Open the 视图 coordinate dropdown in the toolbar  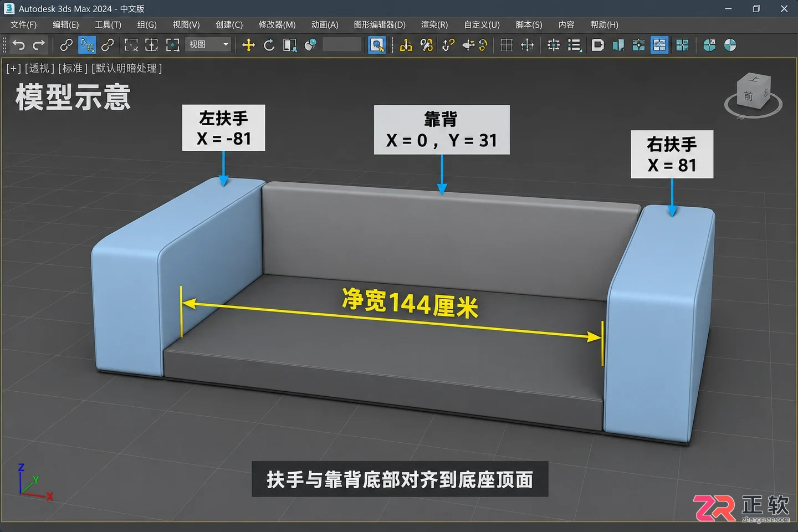(x=208, y=44)
